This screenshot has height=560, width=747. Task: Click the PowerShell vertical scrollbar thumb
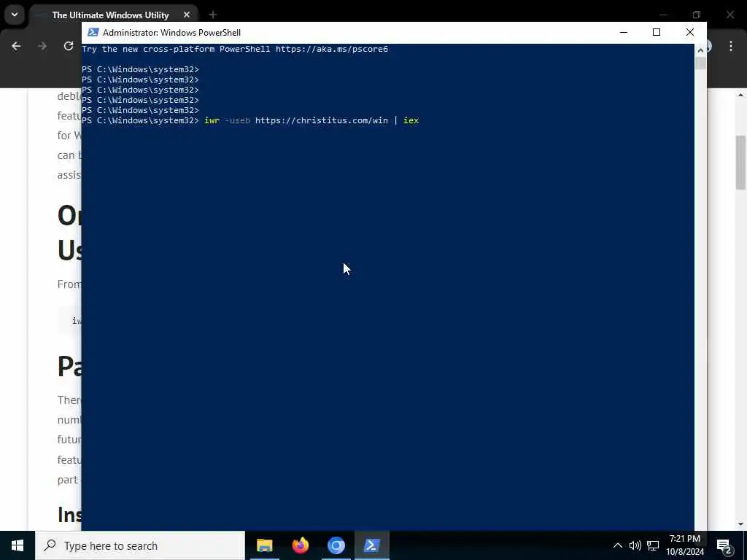700,63
